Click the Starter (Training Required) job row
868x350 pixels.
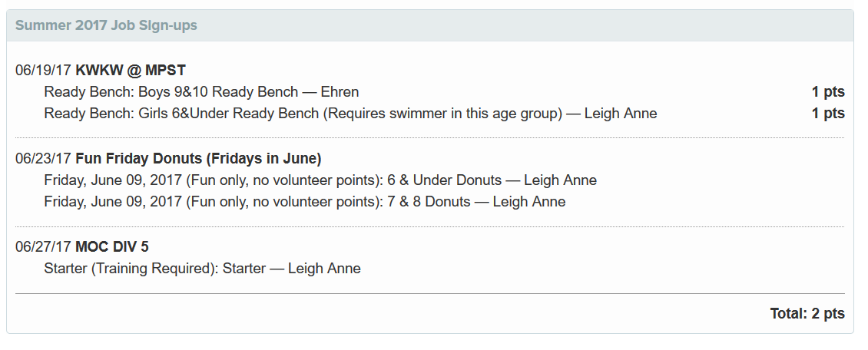[x=203, y=269]
